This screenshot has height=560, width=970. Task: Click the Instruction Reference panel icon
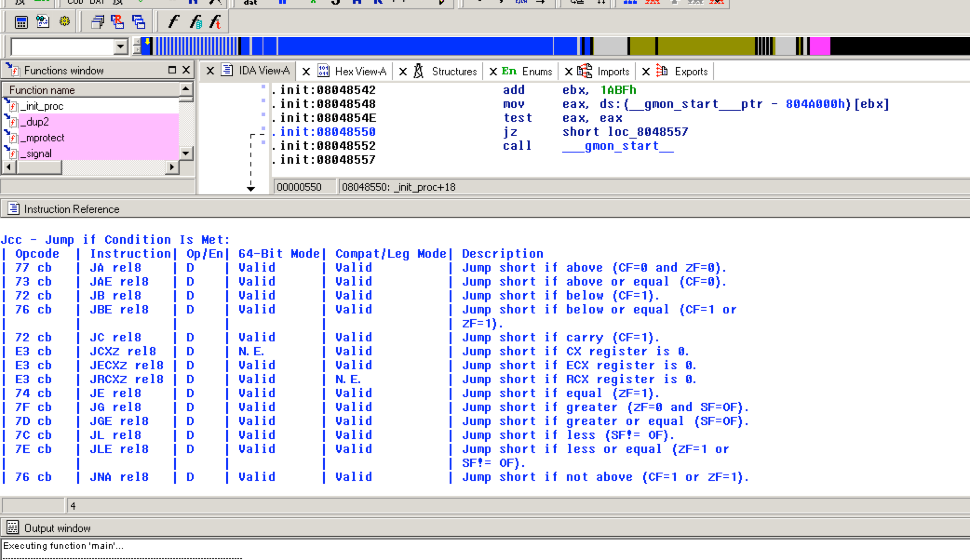tap(13, 209)
